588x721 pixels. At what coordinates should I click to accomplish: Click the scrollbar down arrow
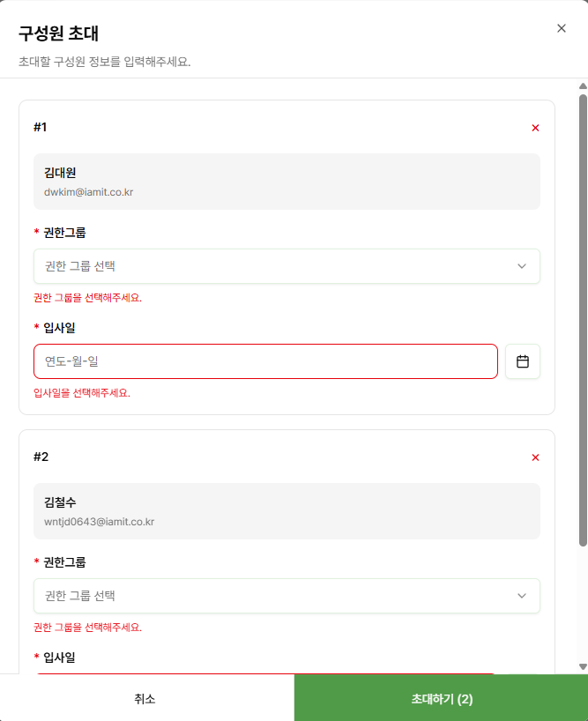pos(583,666)
